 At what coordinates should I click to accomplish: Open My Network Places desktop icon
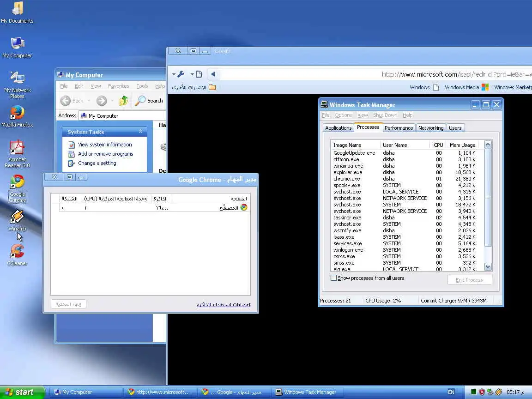17,85
